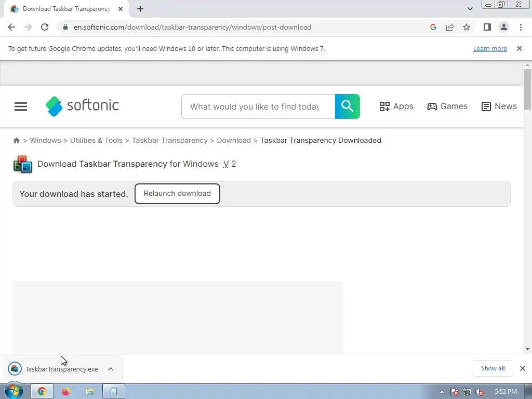The width and height of the screenshot is (532, 399).
Task: Open the Calculator taskbar item
Action: pyautogui.click(x=114, y=392)
